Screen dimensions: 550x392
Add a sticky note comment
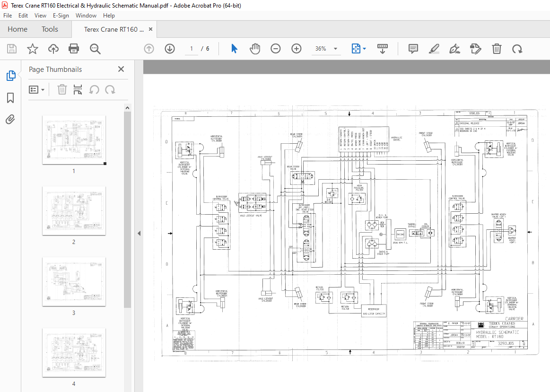point(413,49)
